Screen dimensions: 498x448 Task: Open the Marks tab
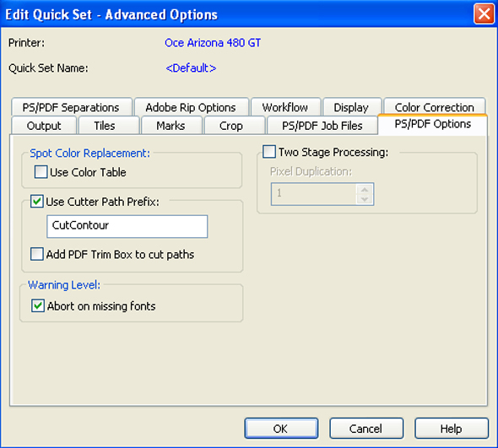tap(171, 126)
